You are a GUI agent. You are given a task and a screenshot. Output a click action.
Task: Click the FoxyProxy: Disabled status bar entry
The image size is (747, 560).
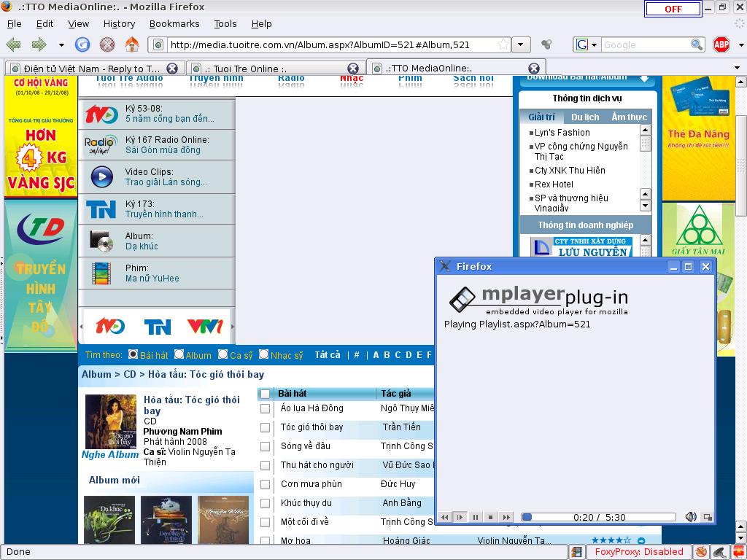pos(638,552)
